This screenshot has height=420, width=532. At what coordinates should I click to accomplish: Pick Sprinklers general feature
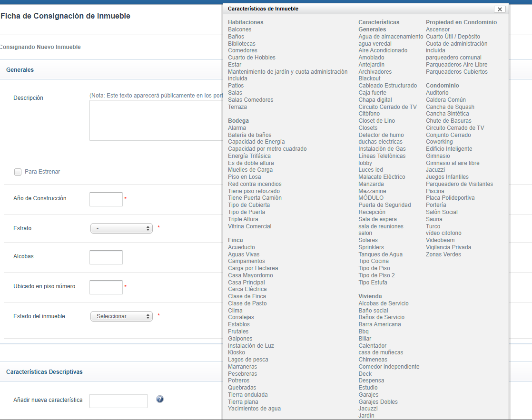tap(371, 247)
